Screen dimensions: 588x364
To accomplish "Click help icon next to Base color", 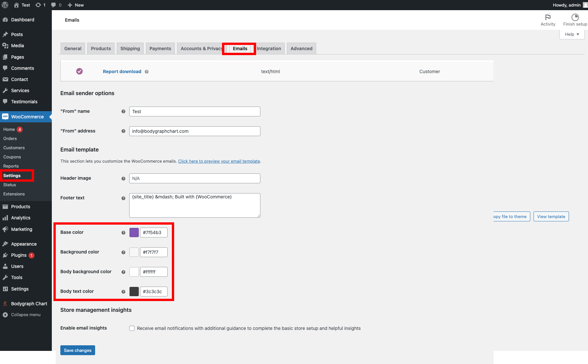I will pos(123,233).
